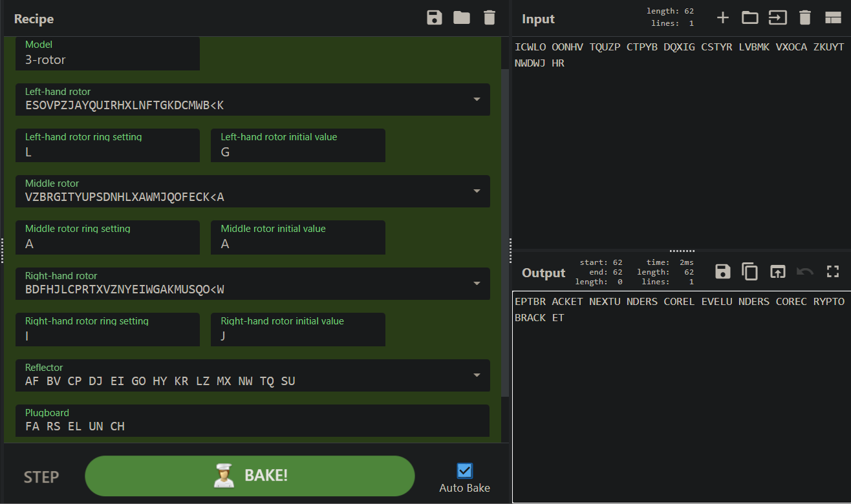Undo the last output change icon

(805, 271)
